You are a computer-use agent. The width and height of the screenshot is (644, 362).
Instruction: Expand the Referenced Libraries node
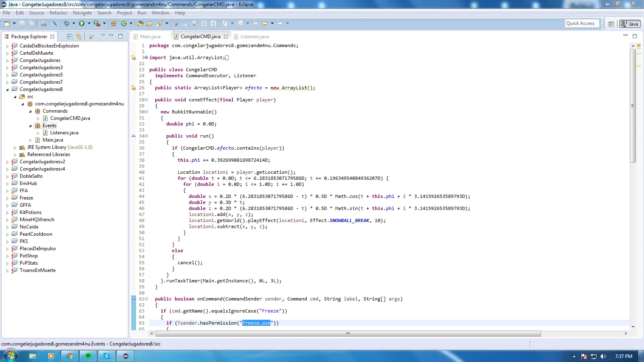point(15,155)
